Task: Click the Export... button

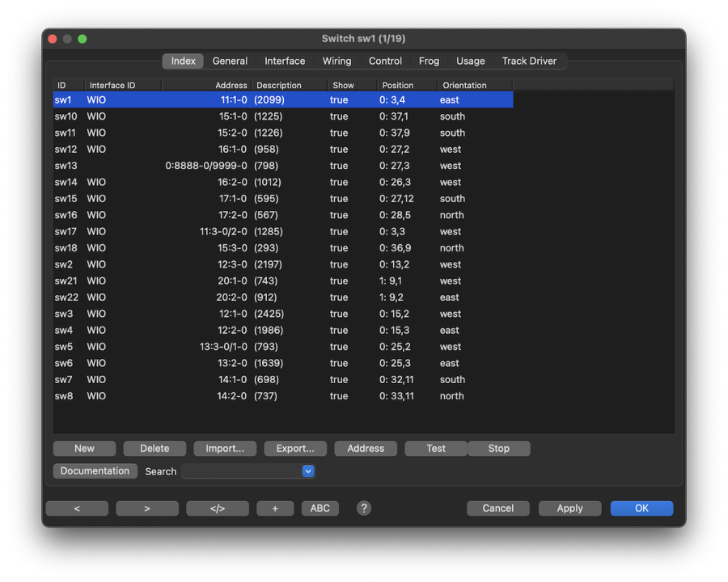Action: [295, 449]
